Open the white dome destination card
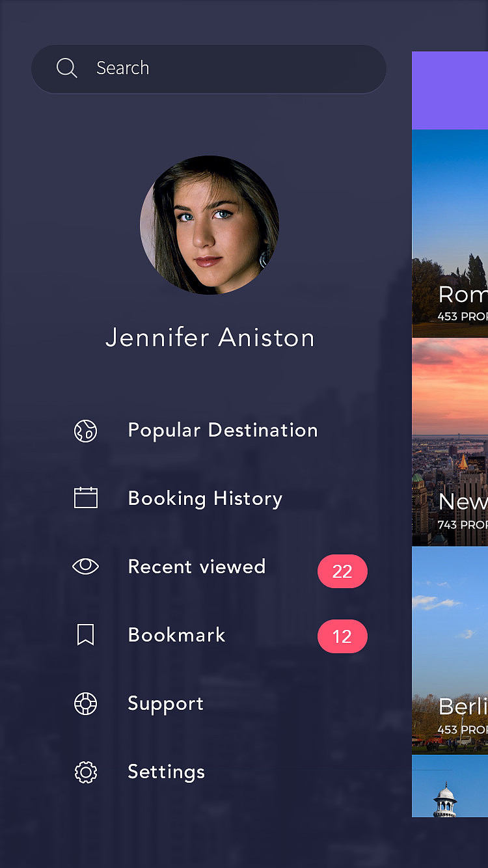This screenshot has width=488, height=868. click(450, 786)
